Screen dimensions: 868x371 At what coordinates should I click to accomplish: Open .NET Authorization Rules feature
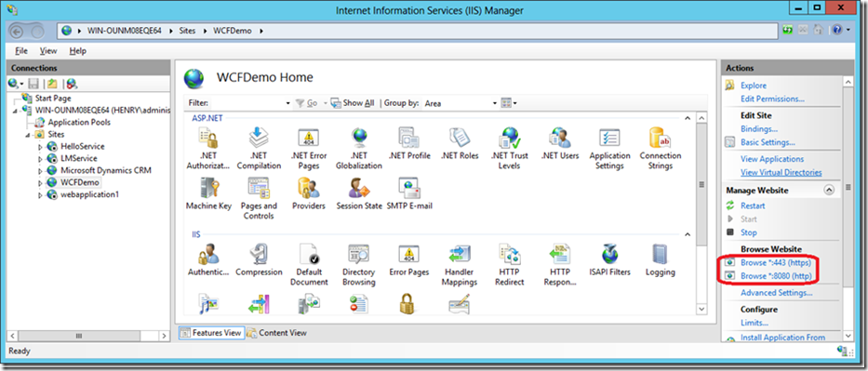(x=207, y=148)
